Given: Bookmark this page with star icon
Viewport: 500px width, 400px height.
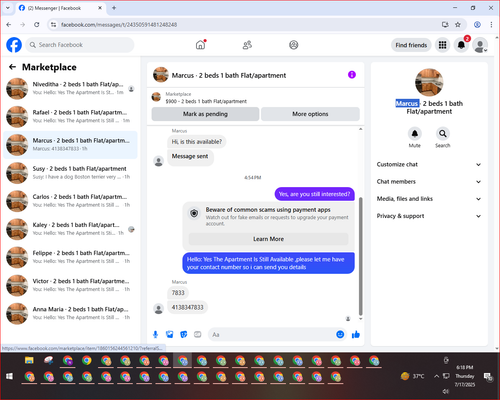Looking at the screenshot, I should tap(458, 25).
